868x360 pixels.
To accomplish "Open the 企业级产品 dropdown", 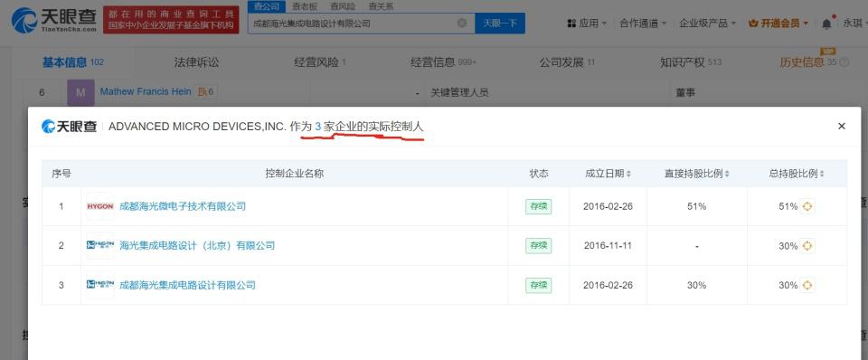I will click(707, 24).
